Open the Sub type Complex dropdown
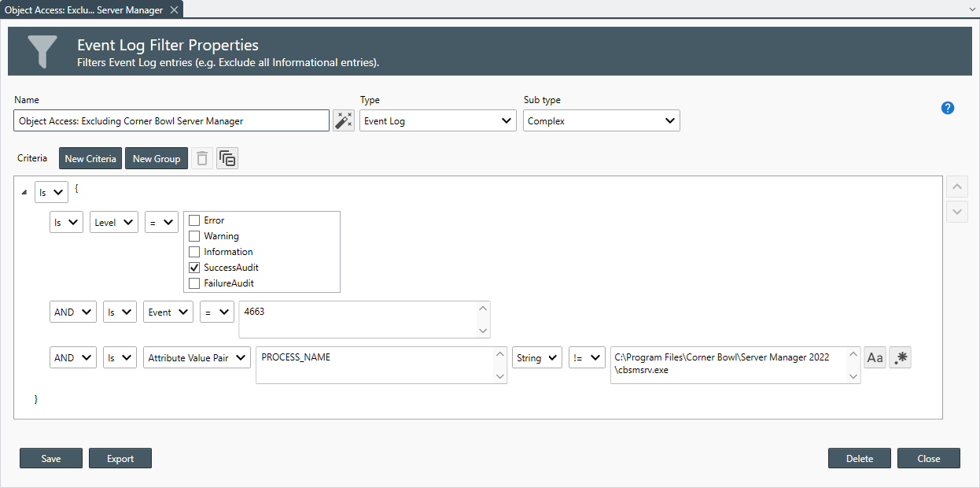This screenshot has height=488, width=980. coord(602,121)
